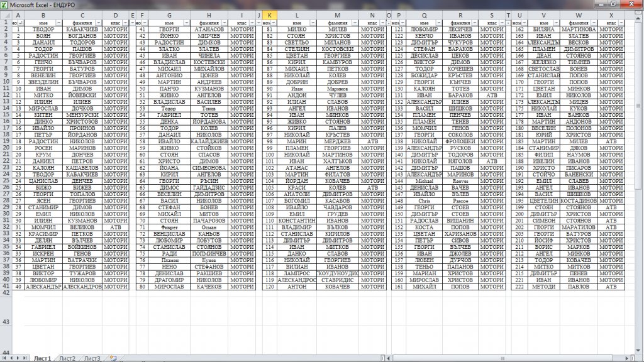Select the cell 'КОСТАДИНОВ' in column W

click(x=579, y=200)
